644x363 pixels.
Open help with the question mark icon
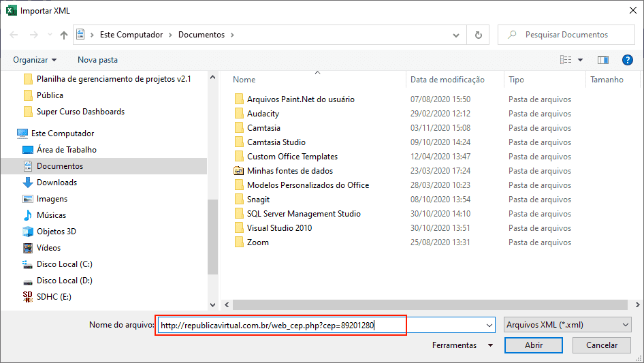click(627, 60)
